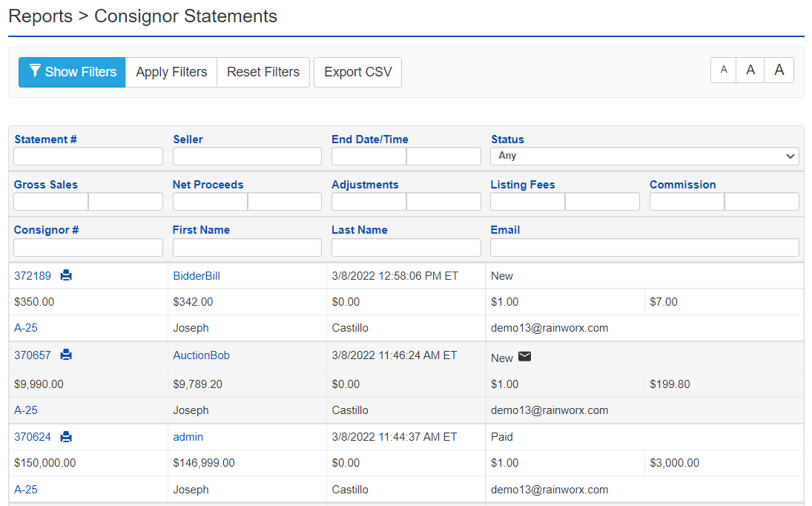Export the report as CSV
This screenshot has height=506, width=812.
(358, 72)
